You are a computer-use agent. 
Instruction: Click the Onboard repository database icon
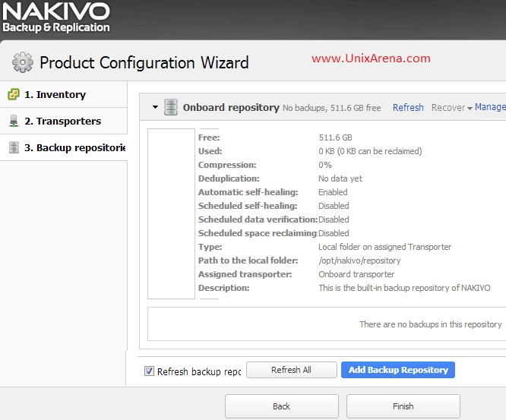tap(171, 107)
